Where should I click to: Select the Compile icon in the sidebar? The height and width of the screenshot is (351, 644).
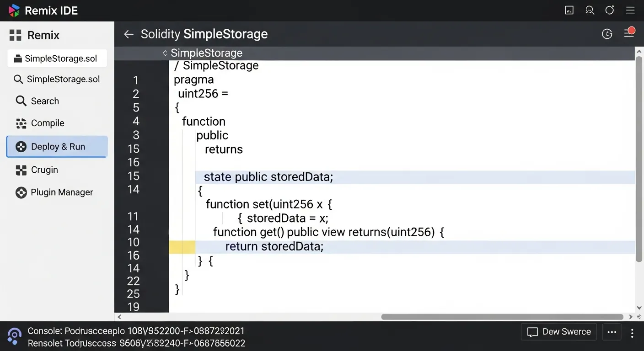(47, 123)
